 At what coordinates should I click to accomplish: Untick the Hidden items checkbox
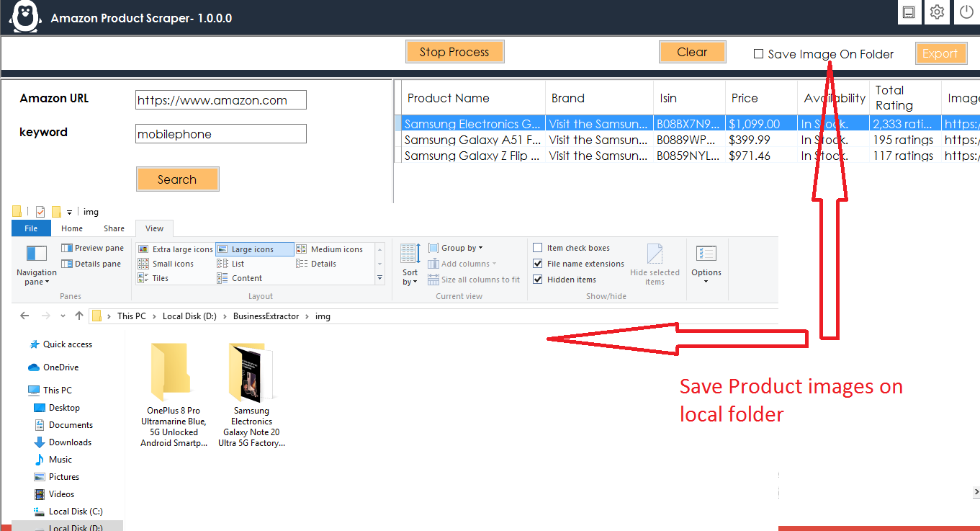click(538, 280)
